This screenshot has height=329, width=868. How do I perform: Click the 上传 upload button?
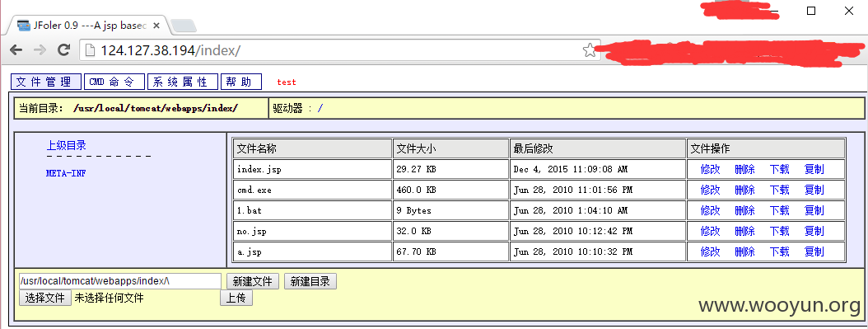click(236, 298)
